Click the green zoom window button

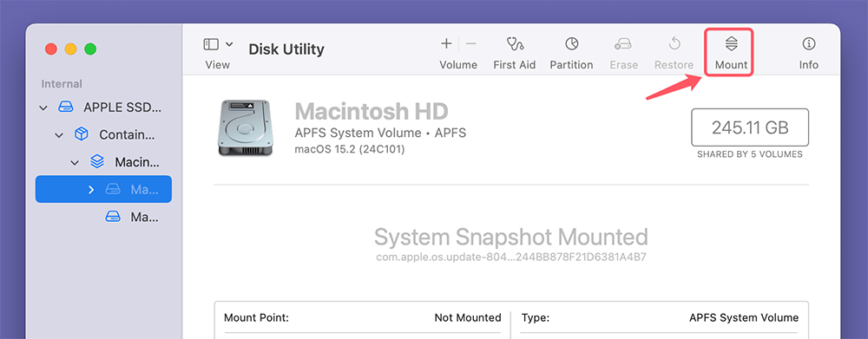90,49
